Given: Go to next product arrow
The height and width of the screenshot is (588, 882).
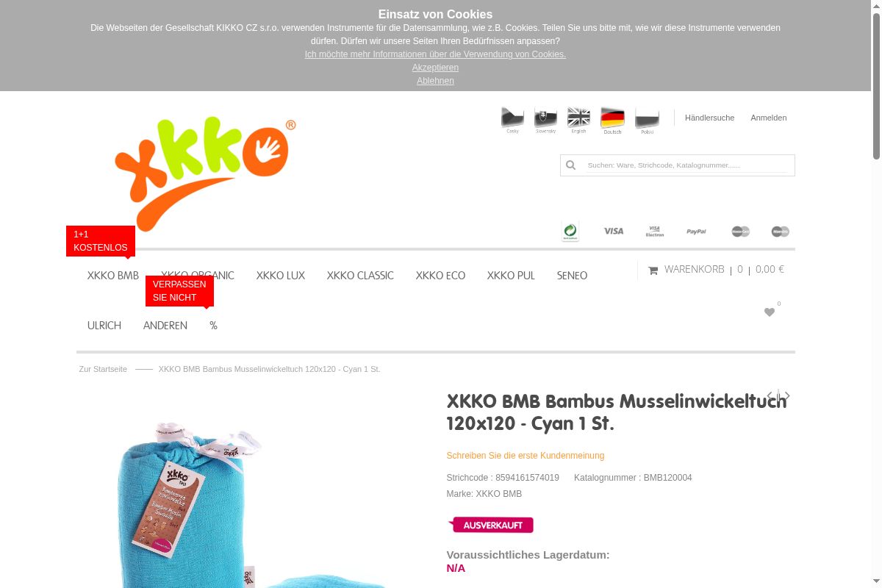Looking at the screenshot, I should [786, 396].
